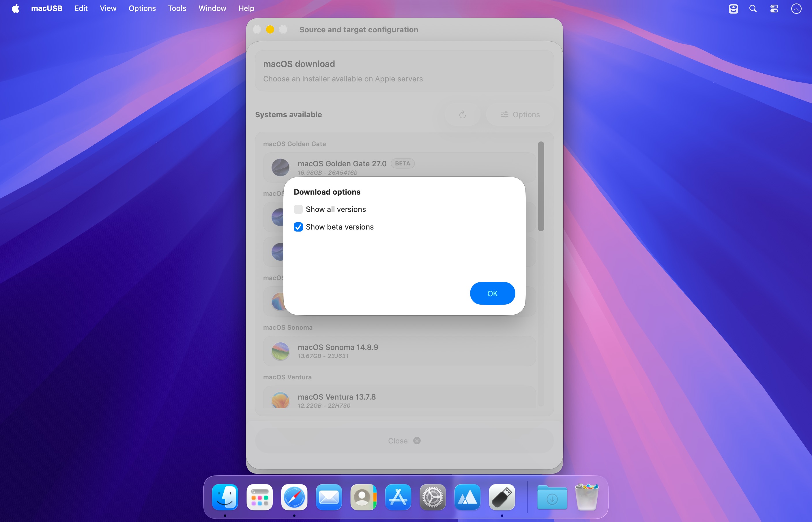Open Safari from the Dock

tap(294, 497)
